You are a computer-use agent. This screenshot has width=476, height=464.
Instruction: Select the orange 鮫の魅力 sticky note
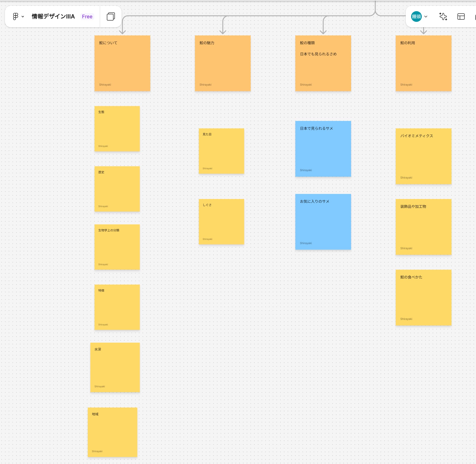223,63
